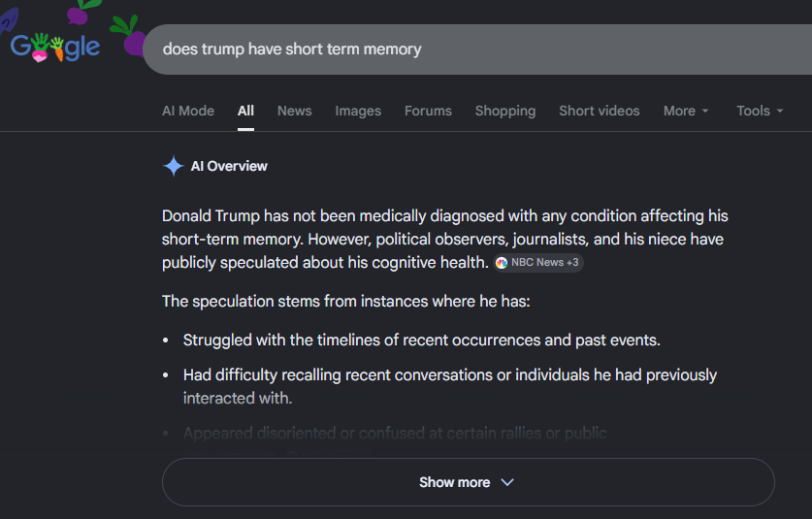Expand AI Overview with Show more
Image resolution: width=812 pixels, height=519 pixels.
pos(469,482)
